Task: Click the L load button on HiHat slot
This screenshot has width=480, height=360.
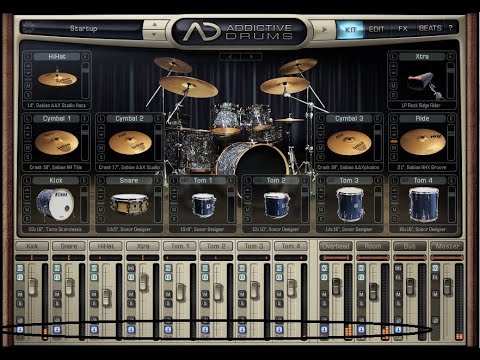Action: pos(28,57)
